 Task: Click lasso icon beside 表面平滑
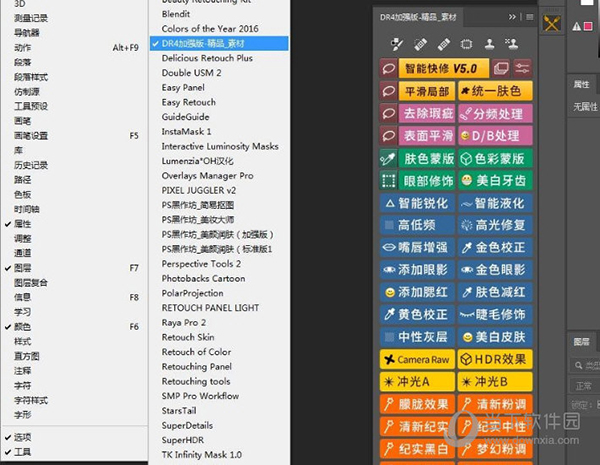[x=388, y=136]
